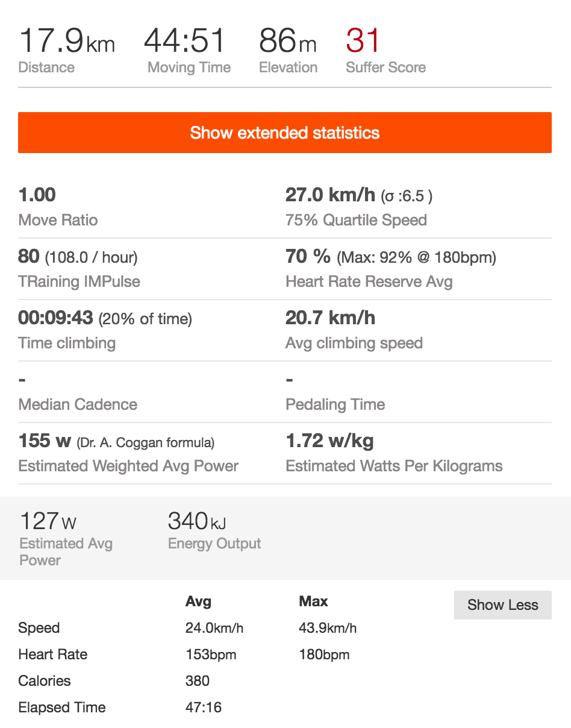The height and width of the screenshot is (728, 571).
Task: Select the 340 kJ Energy Output value
Action: 197,521
